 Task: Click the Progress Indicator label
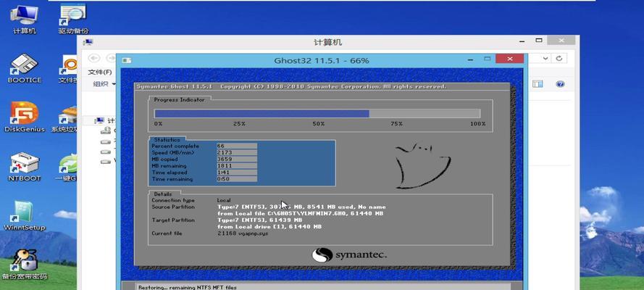point(179,99)
